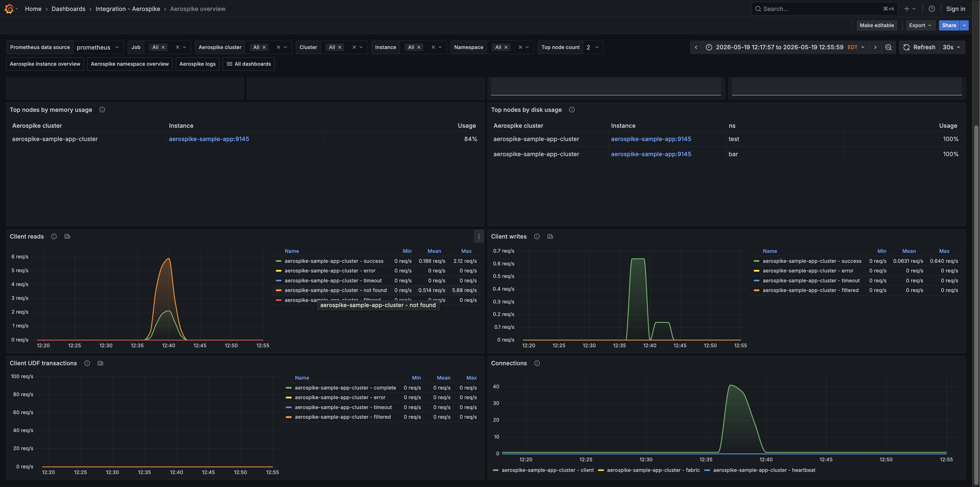Image resolution: width=980 pixels, height=487 pixels.
Task: Click link icon beside Client reads title
Action: coord(67,236)
